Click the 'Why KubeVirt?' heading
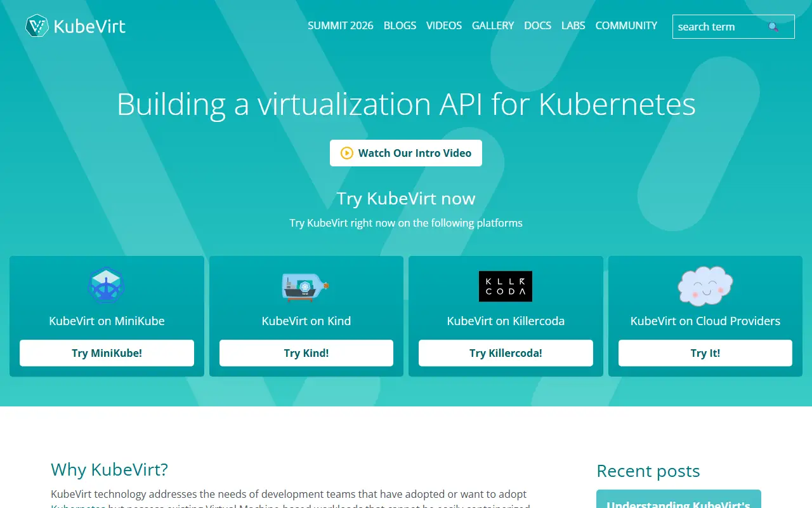812x508 pixels. (x=109, y=469)
